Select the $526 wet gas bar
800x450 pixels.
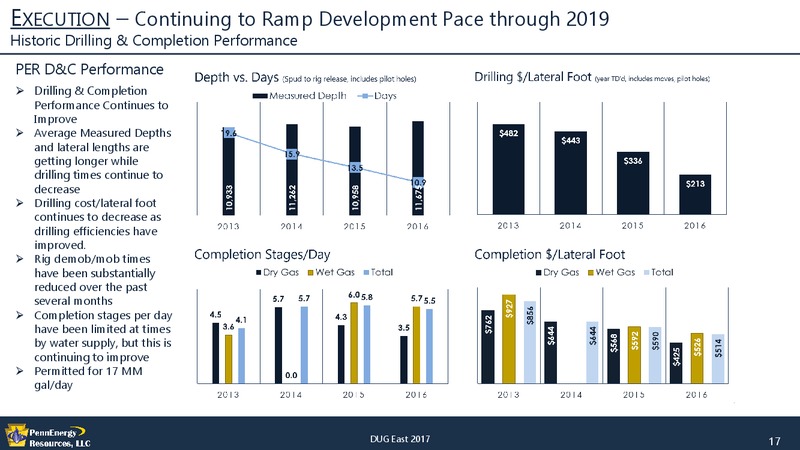[697, 358]
